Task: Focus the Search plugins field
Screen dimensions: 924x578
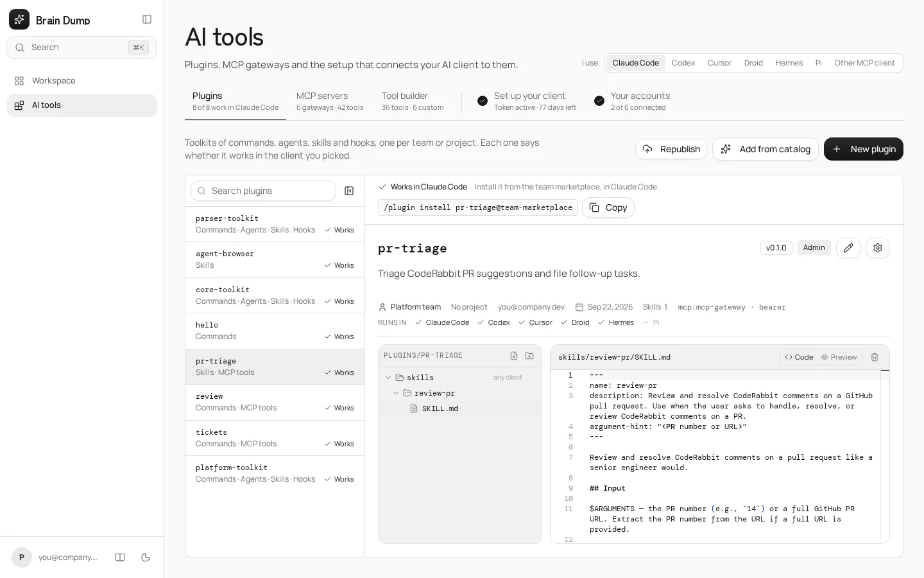Action: [263, 191]
